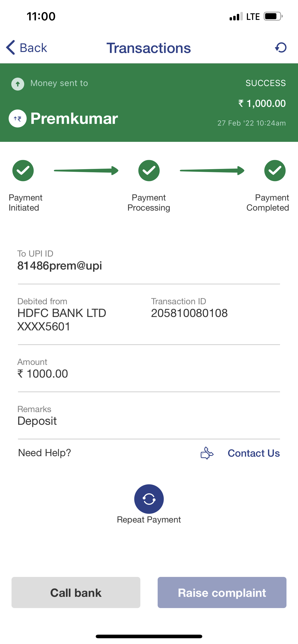
Task: Tap the pointing hand help icon
Action: pyautogui.click(x=207, y=453)
